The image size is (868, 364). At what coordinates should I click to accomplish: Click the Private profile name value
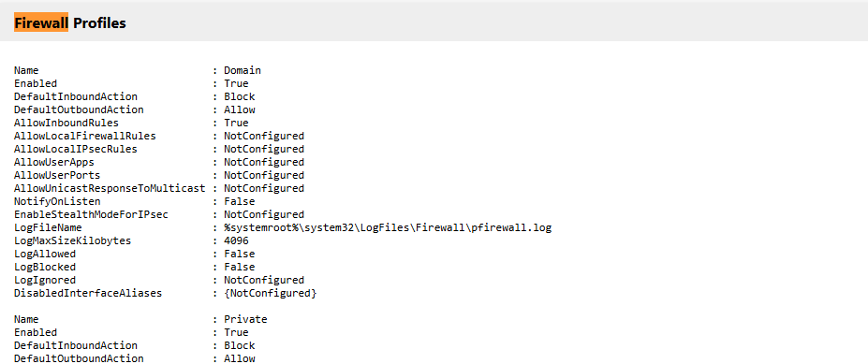(245, 320)
